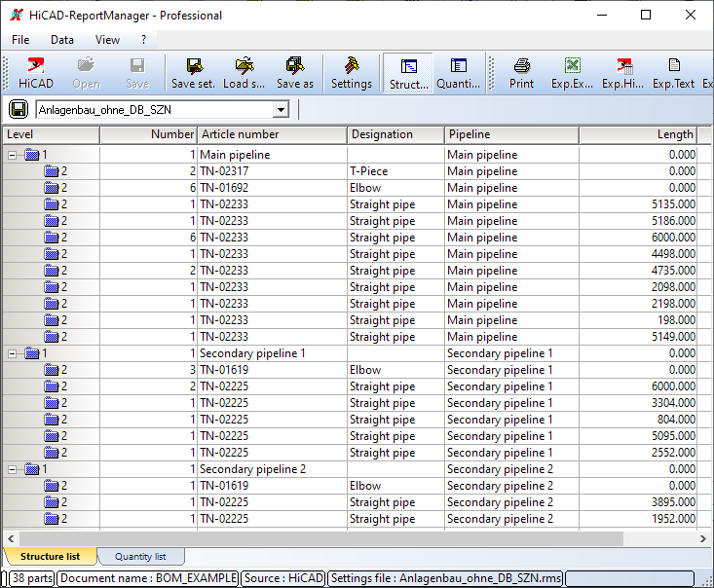Click folder icon of the 198.000 length row
The width and height of the screenshot is (714, 588).
pos(52,320)
